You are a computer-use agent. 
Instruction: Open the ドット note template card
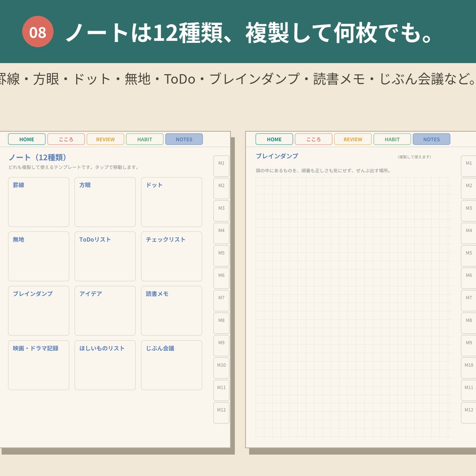172,202
